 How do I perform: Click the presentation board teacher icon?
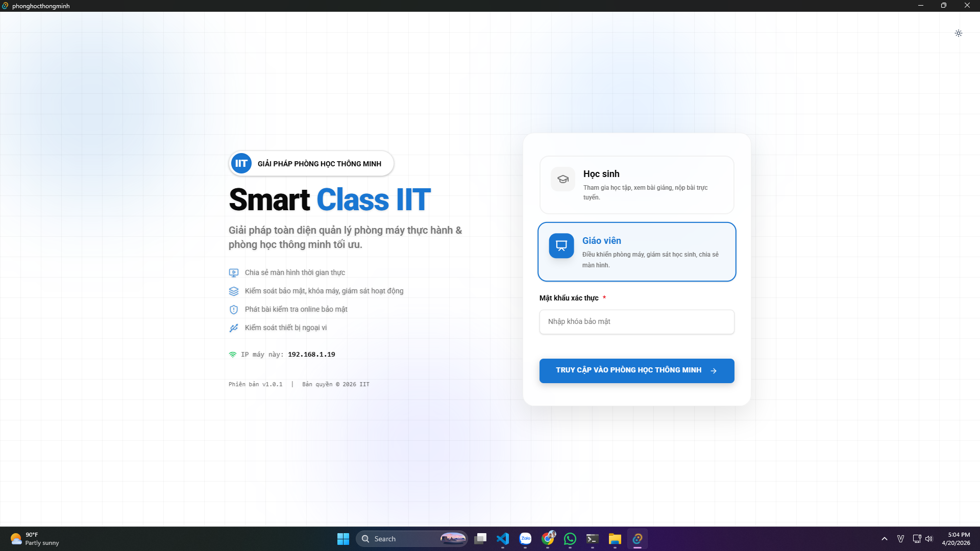(x=561, y=246)
